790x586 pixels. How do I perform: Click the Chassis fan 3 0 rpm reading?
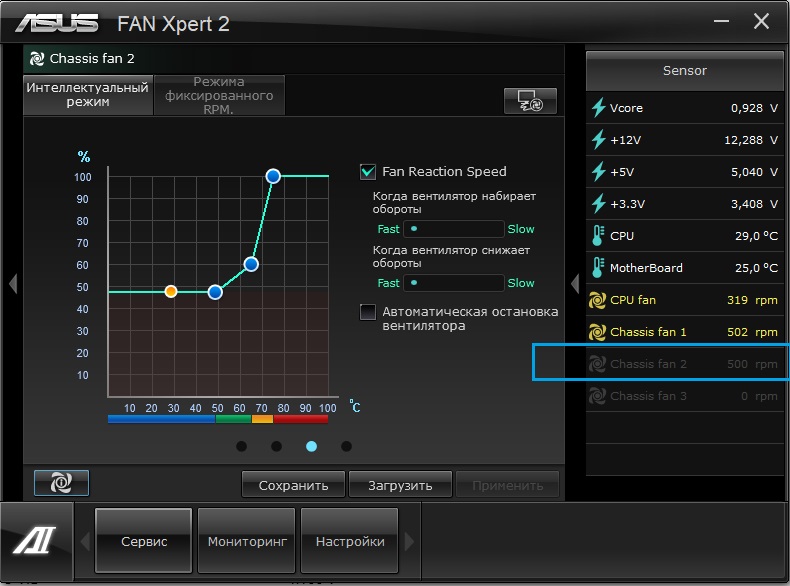(x=759, y=396)
